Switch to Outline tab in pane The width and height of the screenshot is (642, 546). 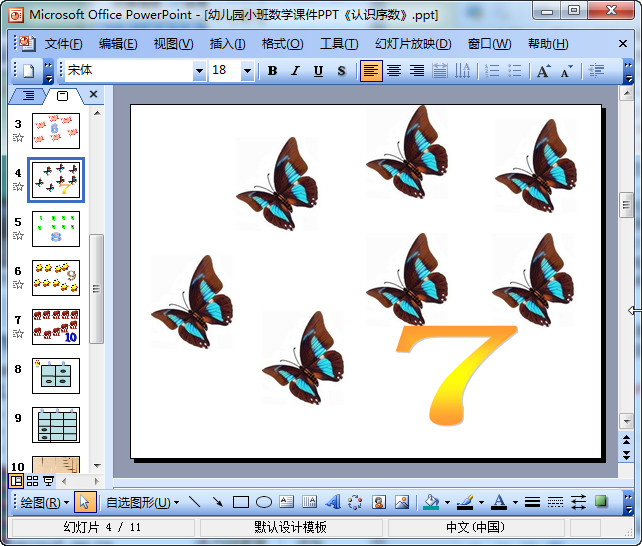pyautogui.click(x=28, y=95)
